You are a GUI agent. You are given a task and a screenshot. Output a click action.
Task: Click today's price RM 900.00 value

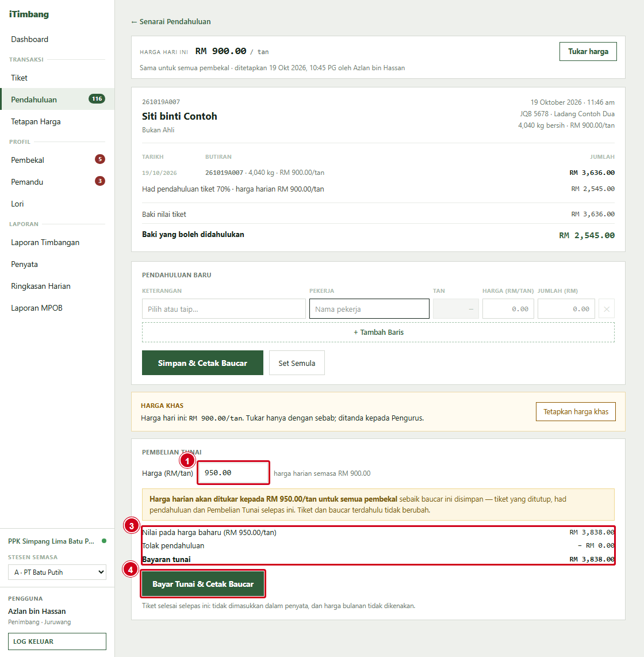(x=221, y=51)
